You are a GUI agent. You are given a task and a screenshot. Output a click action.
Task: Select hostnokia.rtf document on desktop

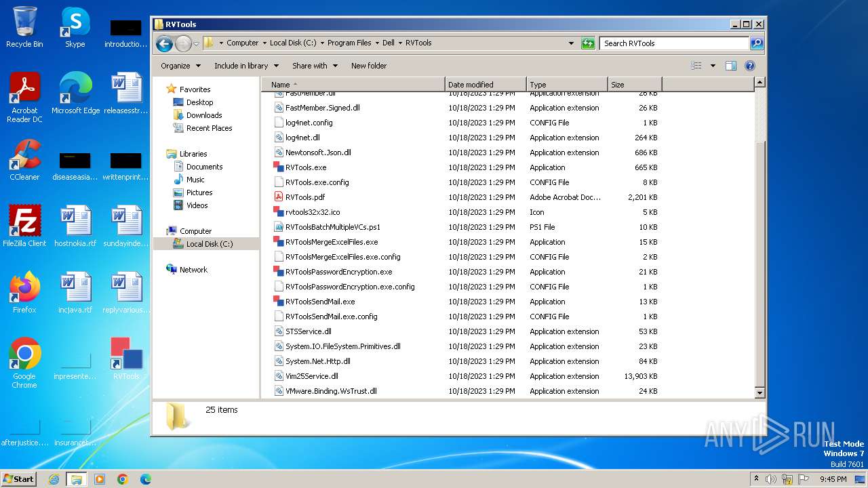pos(75,226)
